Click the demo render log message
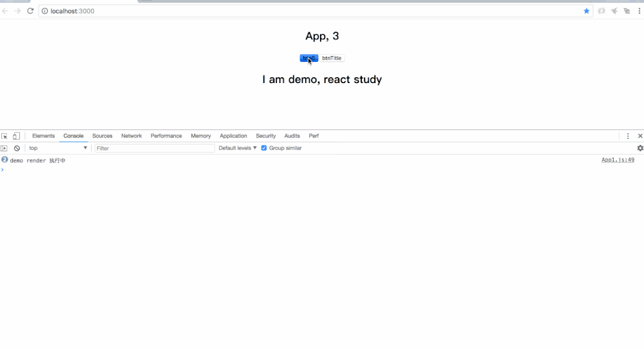Screen dimensions: 644x349 tap(38, 160)
